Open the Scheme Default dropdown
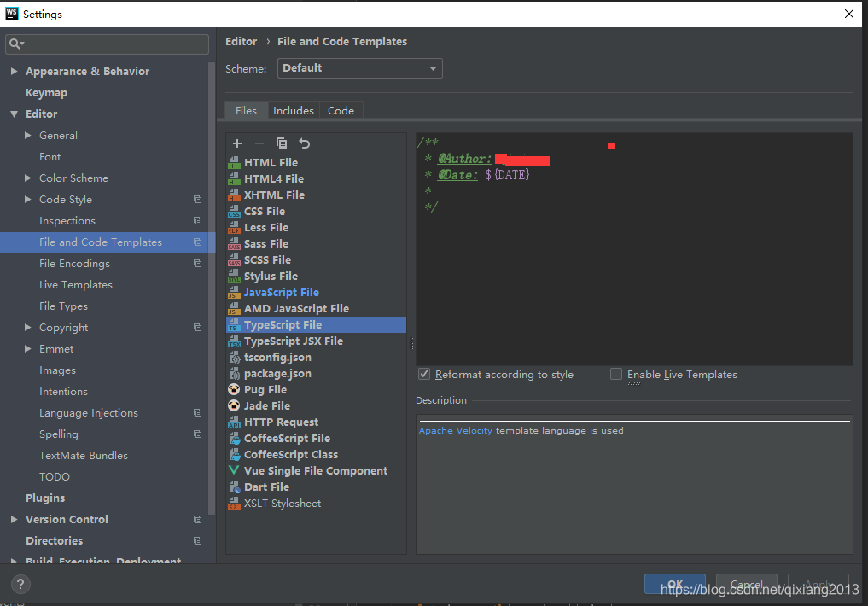The height and width of the screenshot is (606, 868). click(360, 68)
